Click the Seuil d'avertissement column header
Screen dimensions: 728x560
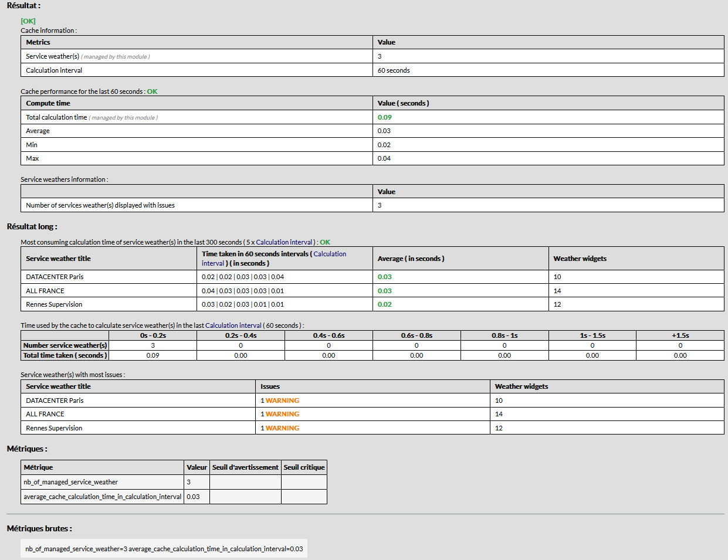pos(245,467)
